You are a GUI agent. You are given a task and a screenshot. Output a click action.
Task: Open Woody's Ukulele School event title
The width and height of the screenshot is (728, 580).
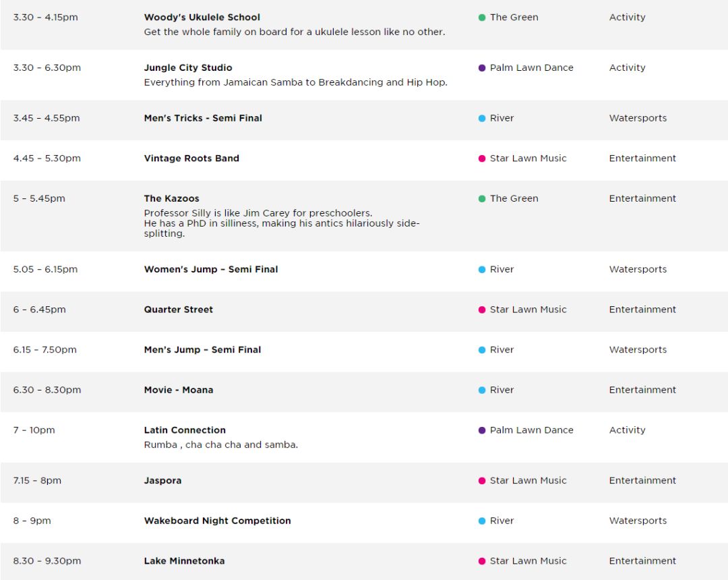[x=202, y=17]
